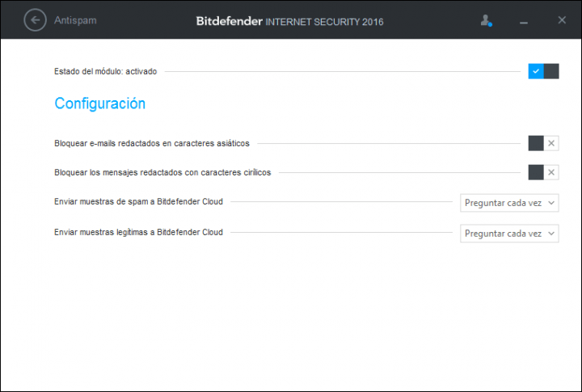Open the spam samples Bitdefender Cloud dropdown
Viewport: 582px width, 392px height.
(x=509, y=203)
